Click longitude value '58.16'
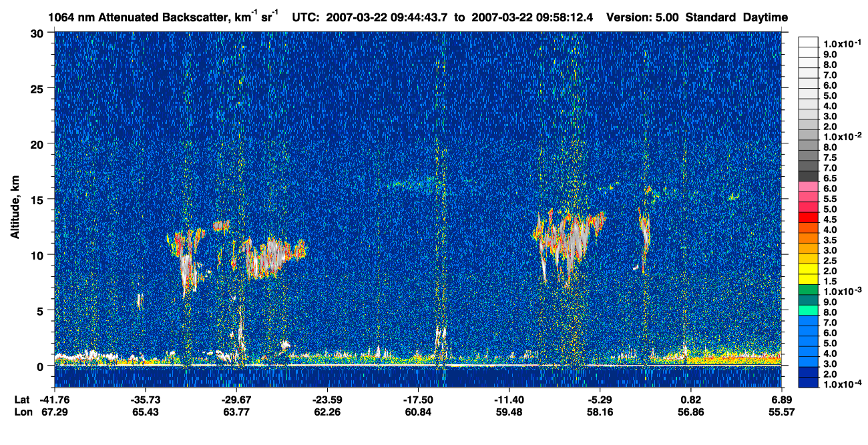This screenshot has height=445, width=868. tap(600, 412)
